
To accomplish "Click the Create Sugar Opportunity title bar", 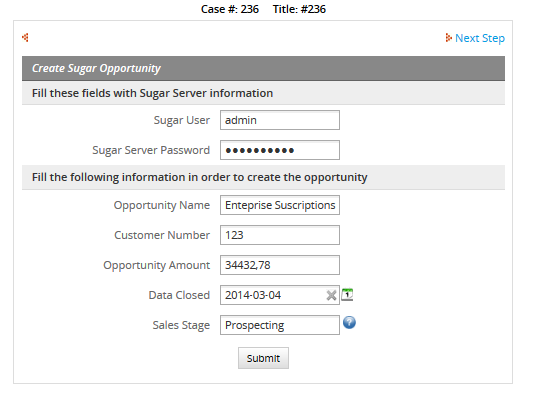I will (x=263, y=69).
